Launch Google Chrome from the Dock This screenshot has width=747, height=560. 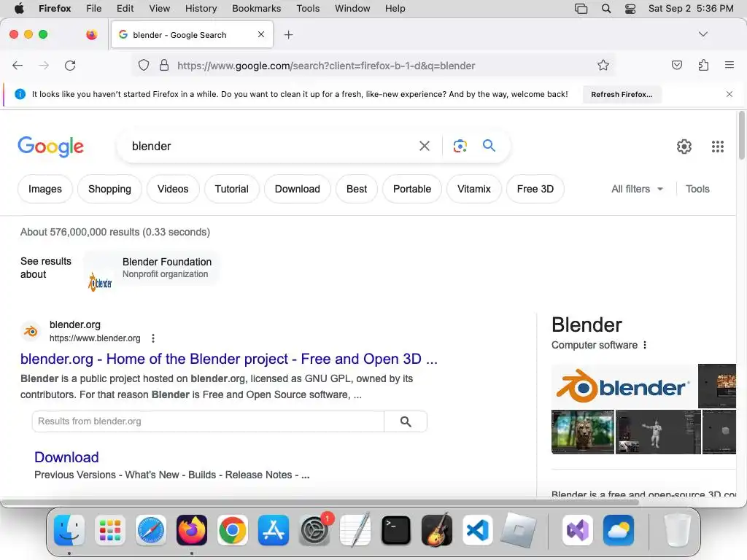tap(233, 530)
